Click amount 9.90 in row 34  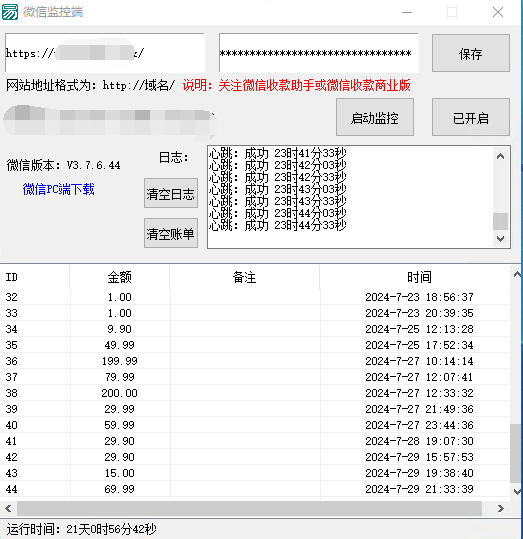[x=119, y=329]
